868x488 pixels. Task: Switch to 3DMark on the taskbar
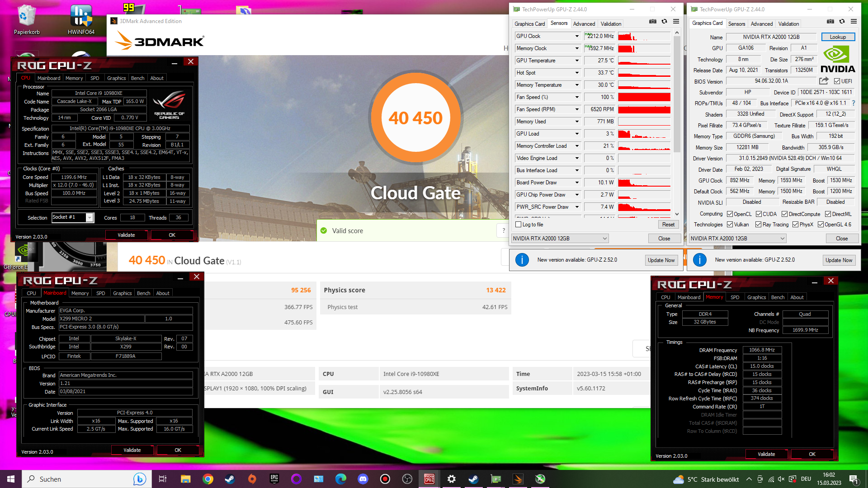518,479
